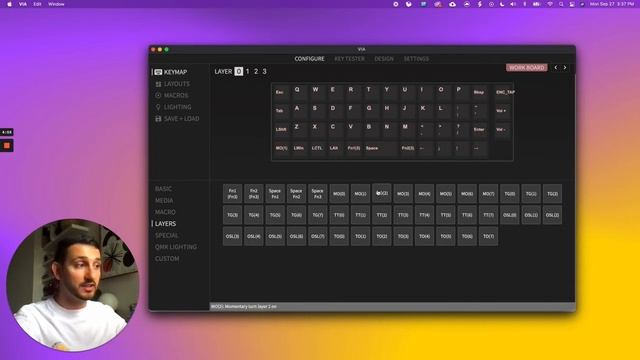Image resolution: width=640 pixels, height=360 pixels.
Task: Open the Apple menu
Action: [x=9, y=4]
